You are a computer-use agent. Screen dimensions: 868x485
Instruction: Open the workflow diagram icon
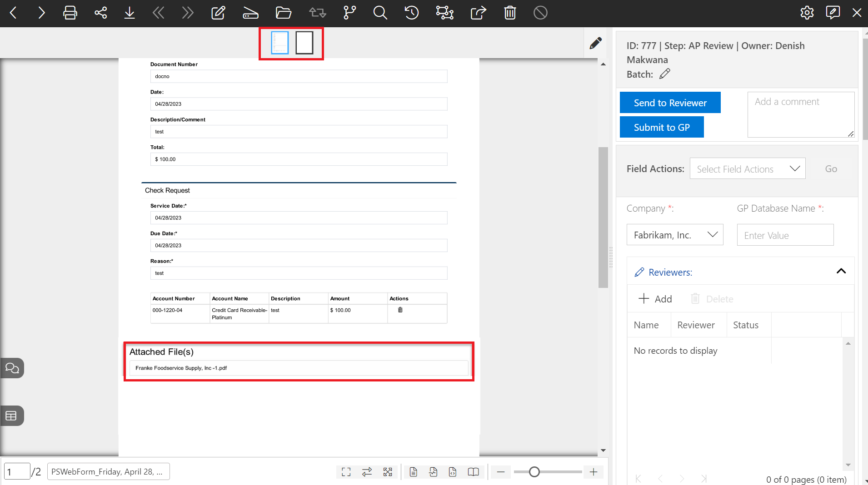click(x=445, y=13)
